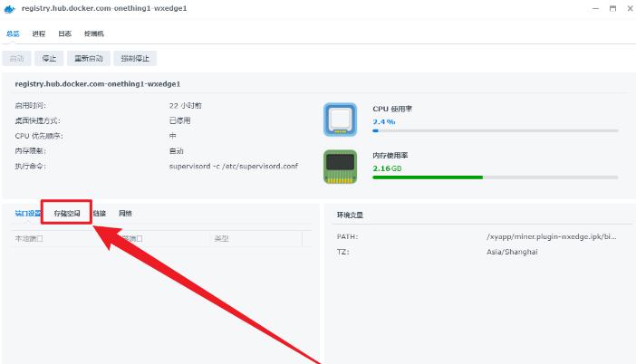Click the CPU usage chip icon

pyautogui.click(x=341, y=120)
